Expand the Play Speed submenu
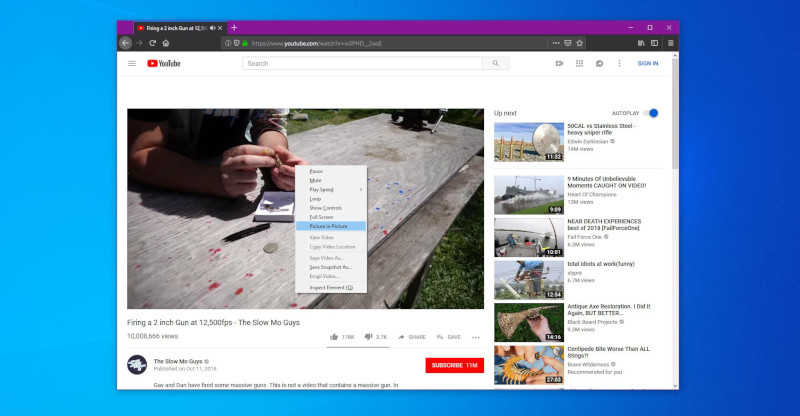 pos(331,189)
